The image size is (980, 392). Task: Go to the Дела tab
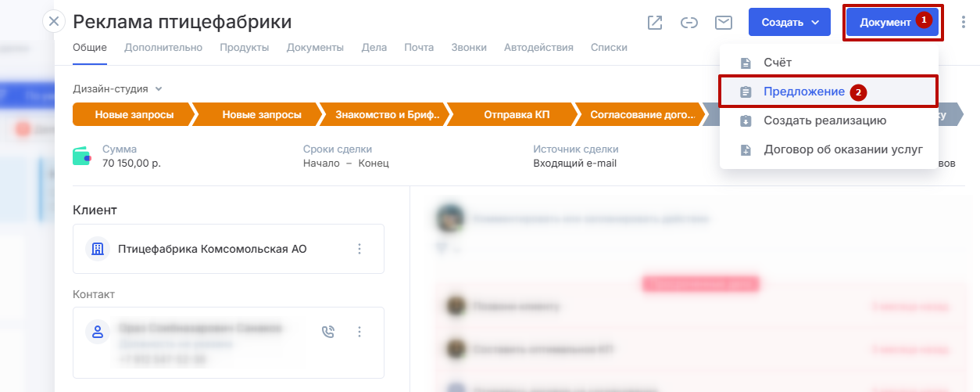click(374, 48)
